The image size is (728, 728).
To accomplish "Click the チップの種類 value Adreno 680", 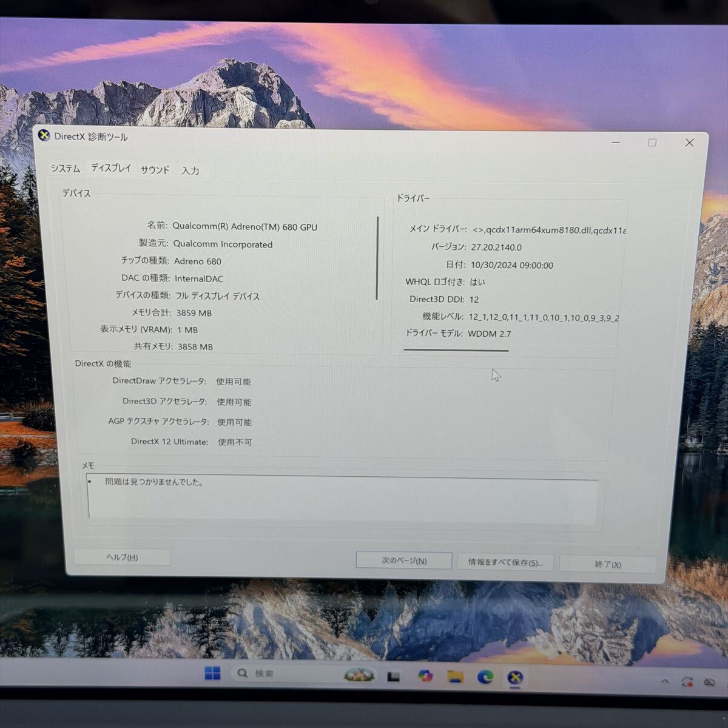I will pos(198,261).
